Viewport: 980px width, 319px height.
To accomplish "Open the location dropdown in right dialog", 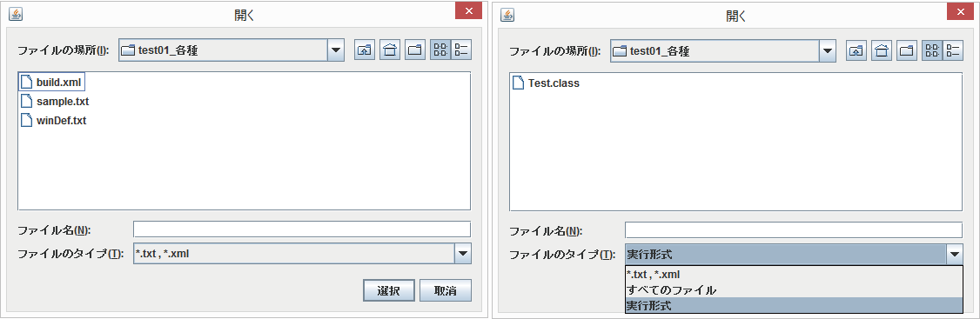I will click(x=828, y=50).
